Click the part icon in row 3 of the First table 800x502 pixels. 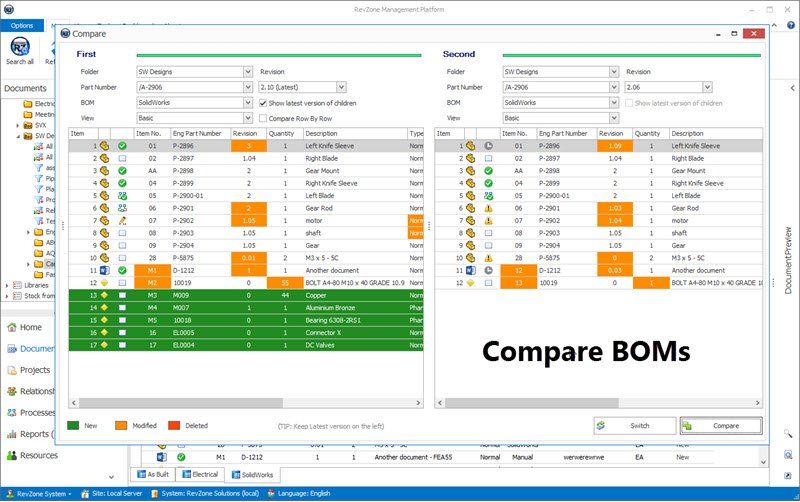(105, 171)
